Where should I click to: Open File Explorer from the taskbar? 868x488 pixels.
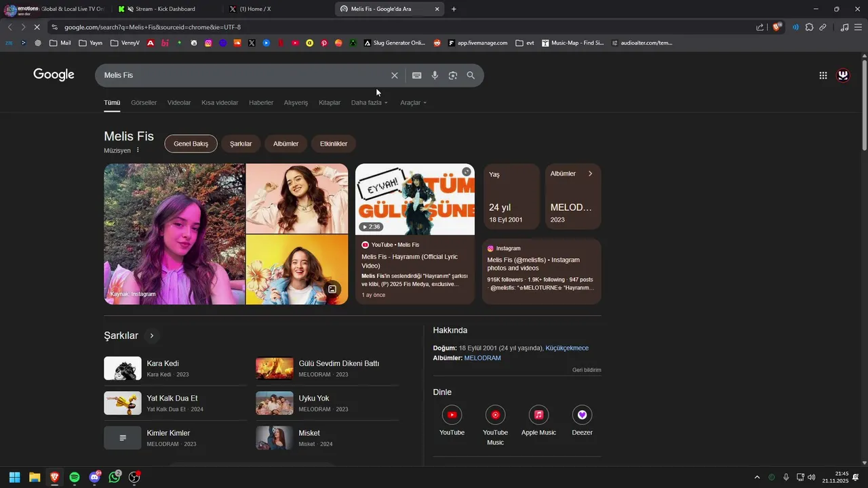pos(35,477)
